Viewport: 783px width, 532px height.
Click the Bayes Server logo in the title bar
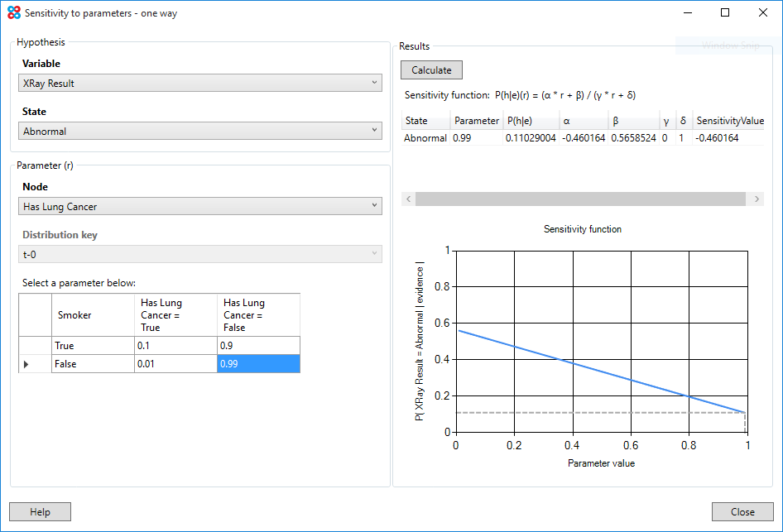(x=12, y=12)
